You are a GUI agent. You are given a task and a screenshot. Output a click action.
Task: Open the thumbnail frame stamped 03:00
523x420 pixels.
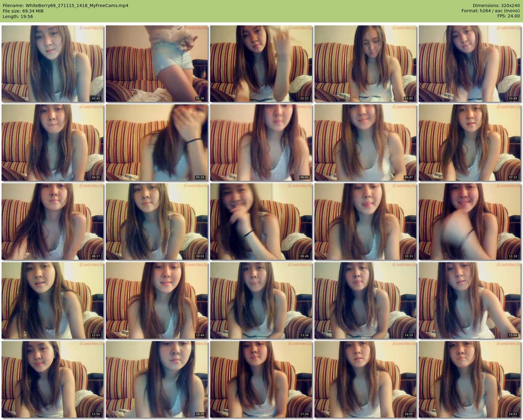(365, 64)
